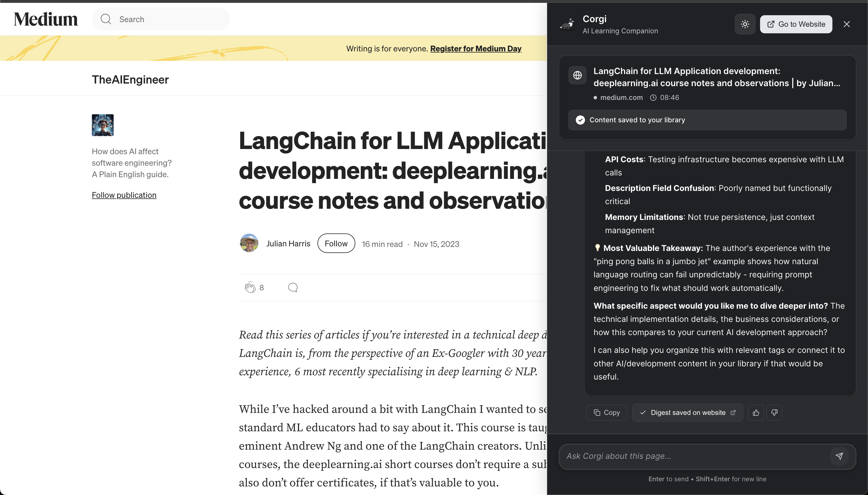Viewport: 868px width, 495px height.
Task: Click Memory Limitations bullet text
Action: pos(710,224)
